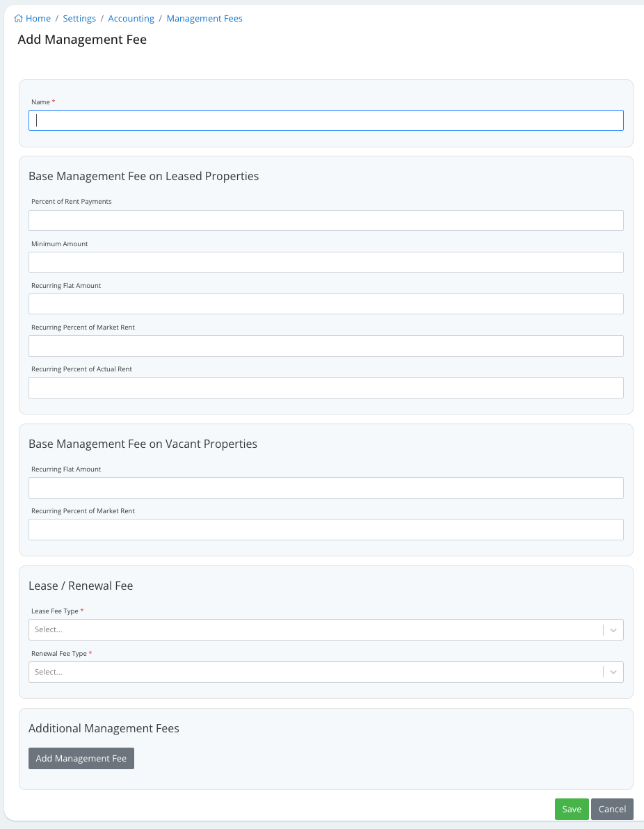Image resolution: width=644 pixels, height=829 pixels.
Task: Open the Settings breadcrumb link
Action: tap(79, 18)
